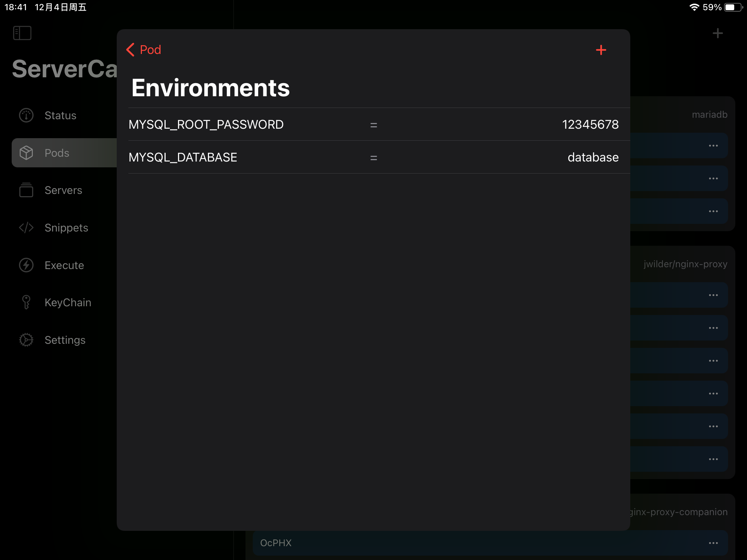The height and width of the screenshot is (560, 747).
Task: Click the Servers stack icon
Action: 26,190
